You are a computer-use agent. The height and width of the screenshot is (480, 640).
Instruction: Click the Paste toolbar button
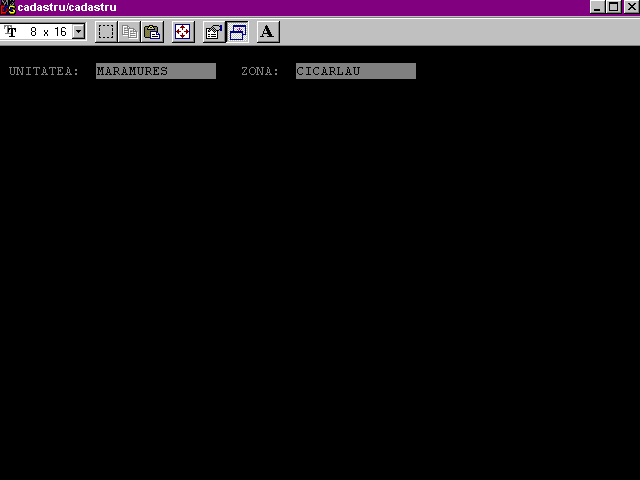pyautogui.click(x=152, y=32)
